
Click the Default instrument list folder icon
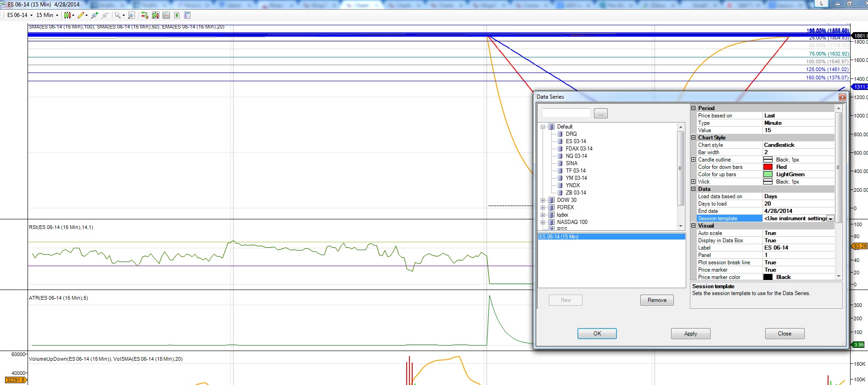pyautogui.click(x=551, y=127)
